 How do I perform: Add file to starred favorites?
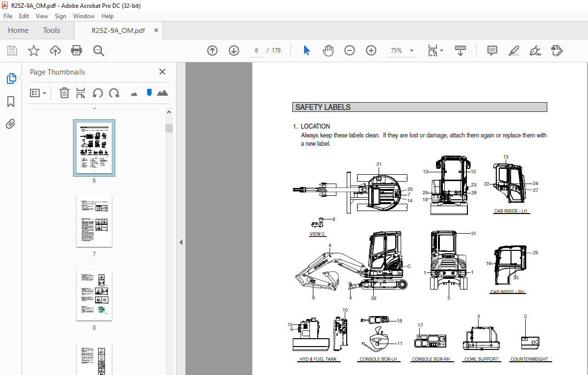[34, 51]
